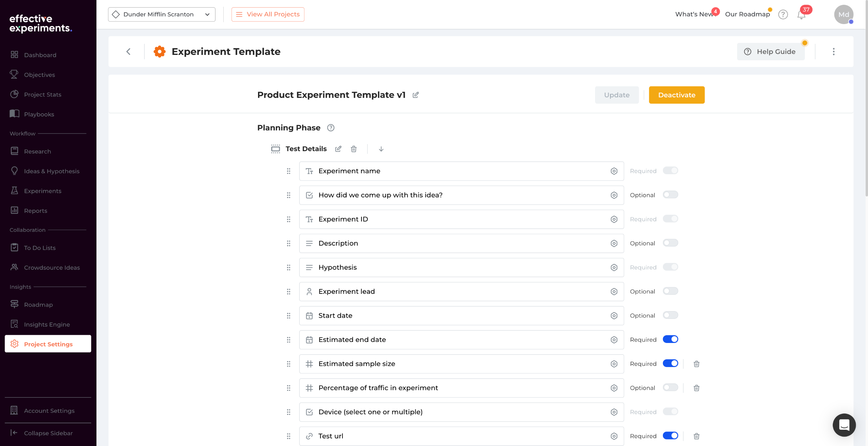Open the notifications bell
The height and width of the screenshot is (446, 868).
[x=801, y=15]
